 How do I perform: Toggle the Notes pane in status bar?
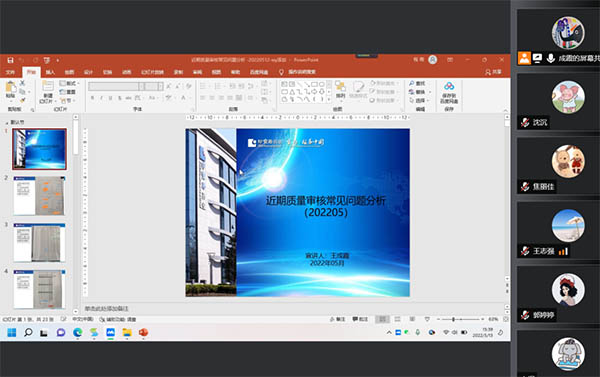coord(338,319)
